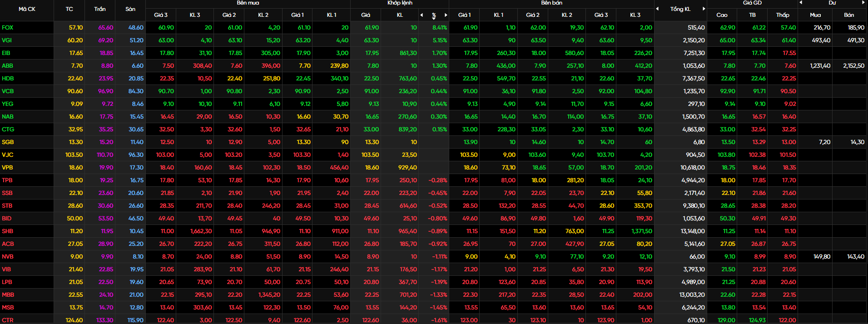Open the HDB stock symbol
Image resolution: width=868 pixels, height=324 pixels.
point(8,79)
